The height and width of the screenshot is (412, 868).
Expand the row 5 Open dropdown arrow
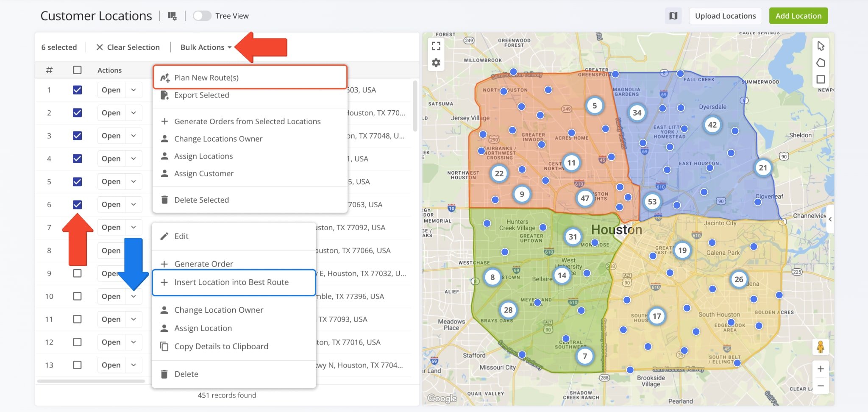tap(134, 181)
